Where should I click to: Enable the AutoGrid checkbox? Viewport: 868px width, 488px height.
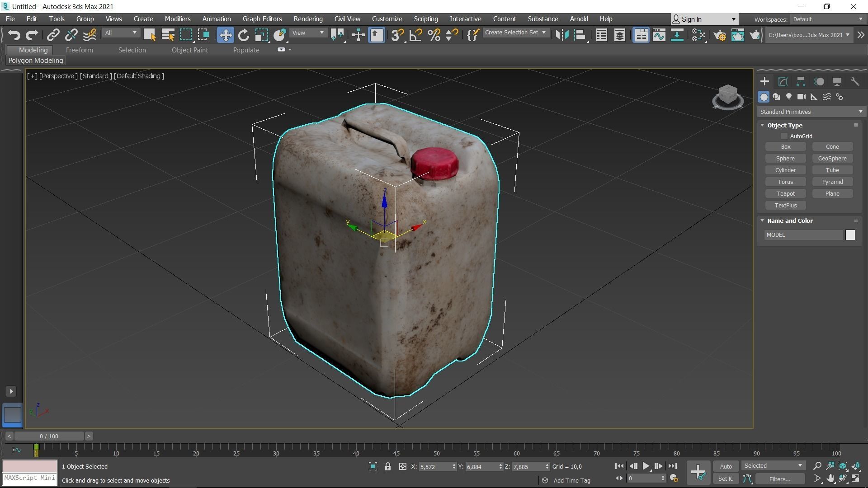[x=784, y=136]
